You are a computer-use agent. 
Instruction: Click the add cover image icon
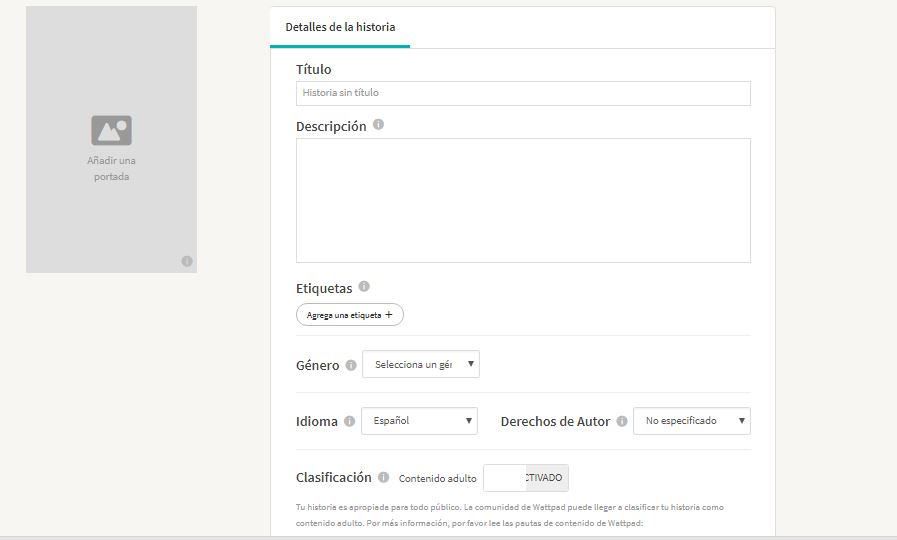pyautogui.click(x=112, y=130)
